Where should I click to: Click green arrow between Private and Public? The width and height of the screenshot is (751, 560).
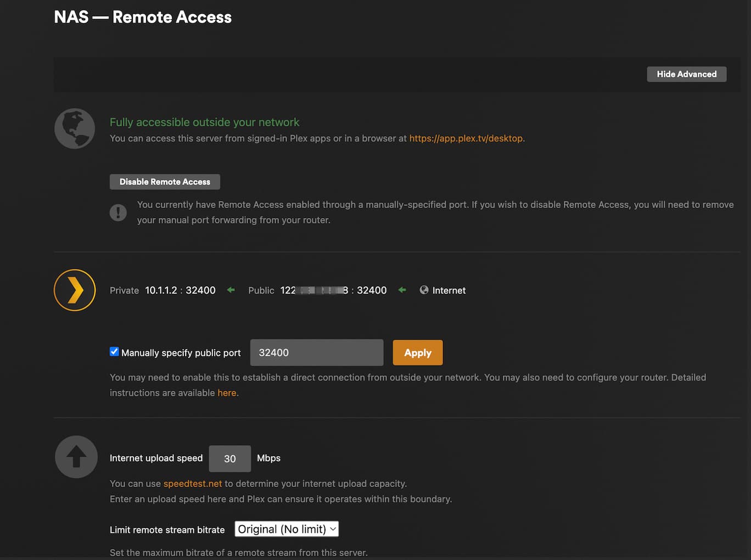(x=231, y=290)
